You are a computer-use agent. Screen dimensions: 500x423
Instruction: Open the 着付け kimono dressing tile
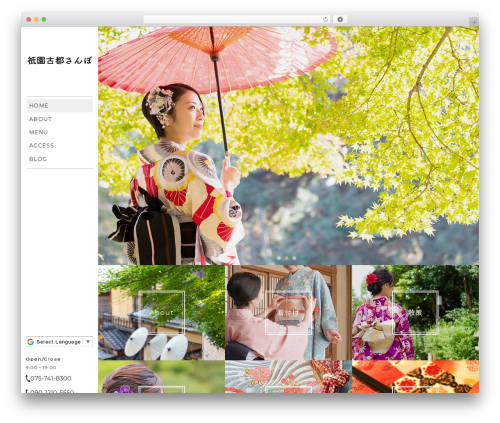tap(288, 313)
